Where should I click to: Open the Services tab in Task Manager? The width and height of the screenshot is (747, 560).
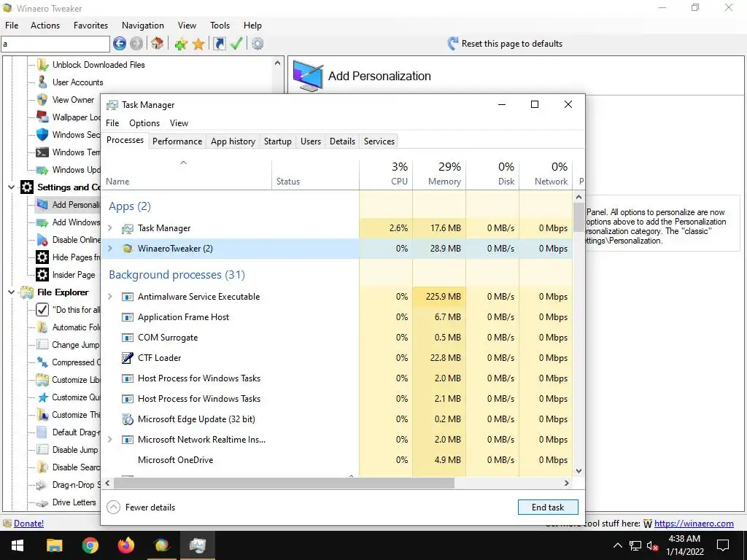click(x=379, y=141)
